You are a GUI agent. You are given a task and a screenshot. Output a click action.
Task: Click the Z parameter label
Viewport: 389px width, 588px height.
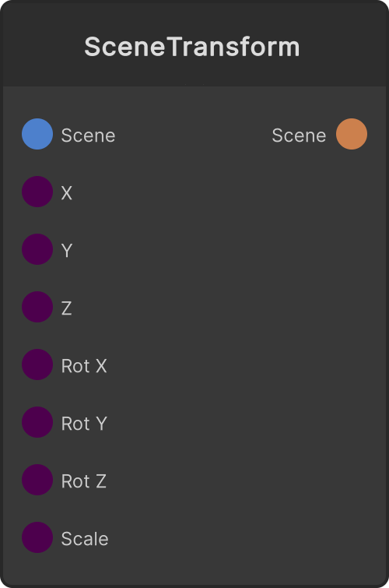tap(66, 308)
